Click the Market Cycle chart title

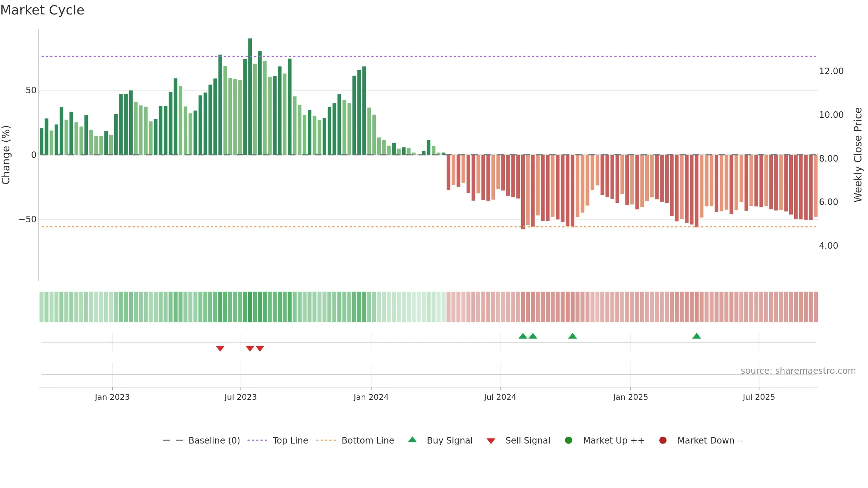(x=42, y=10)
